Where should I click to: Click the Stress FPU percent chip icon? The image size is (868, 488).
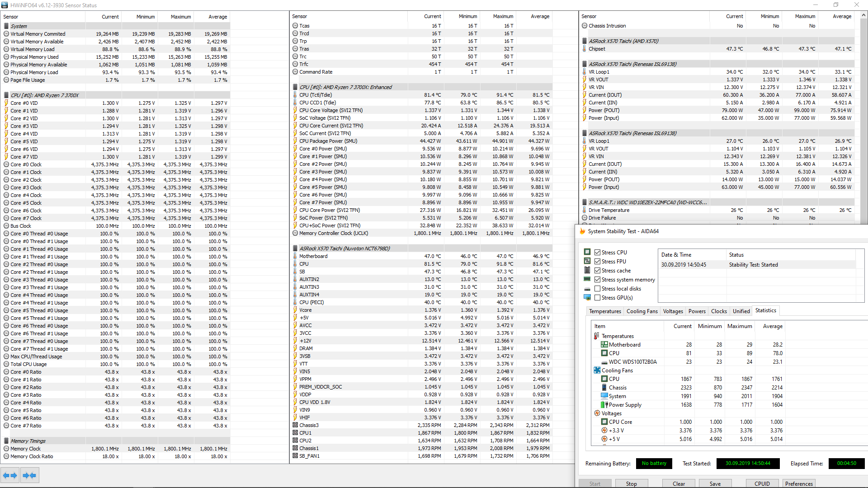click(587, 261)
